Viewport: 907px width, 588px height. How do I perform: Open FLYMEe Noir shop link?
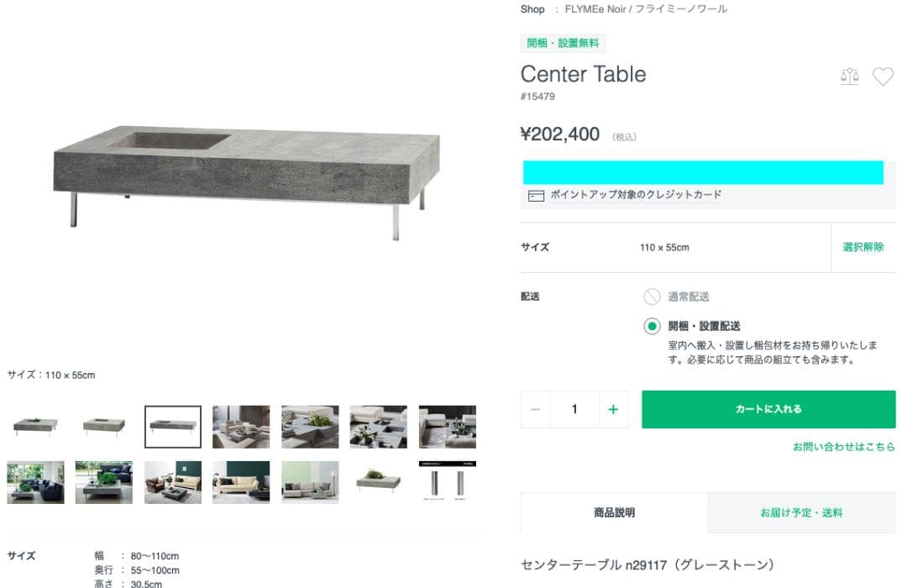pos(646,9)
